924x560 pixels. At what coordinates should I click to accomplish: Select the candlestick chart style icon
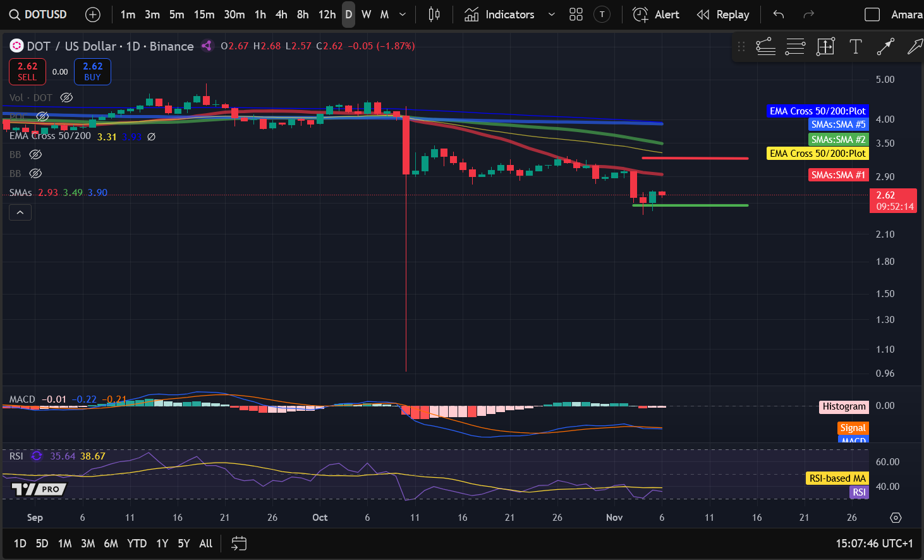click(434, 14)
